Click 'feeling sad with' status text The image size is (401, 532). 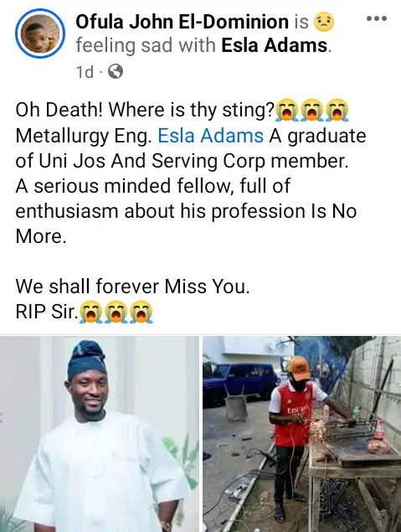tap(146, 46)
